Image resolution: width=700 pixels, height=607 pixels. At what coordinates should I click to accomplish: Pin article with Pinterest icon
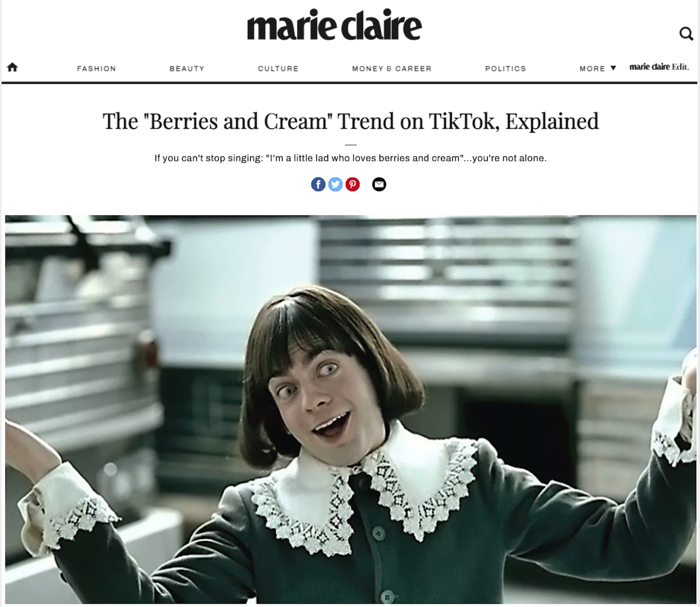353,184
